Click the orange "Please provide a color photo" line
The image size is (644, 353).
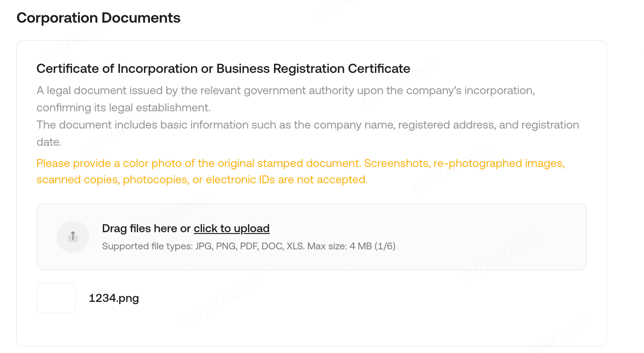(x=199, y=163)
